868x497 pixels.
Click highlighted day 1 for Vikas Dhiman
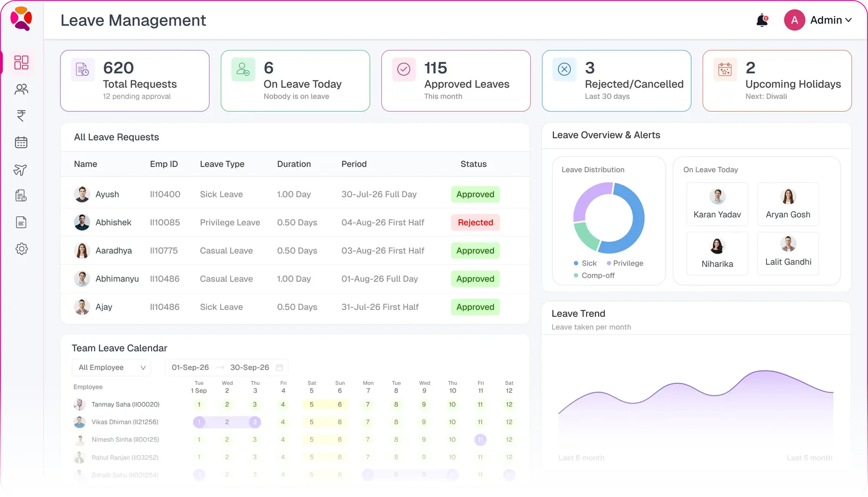tap(199, 423)
